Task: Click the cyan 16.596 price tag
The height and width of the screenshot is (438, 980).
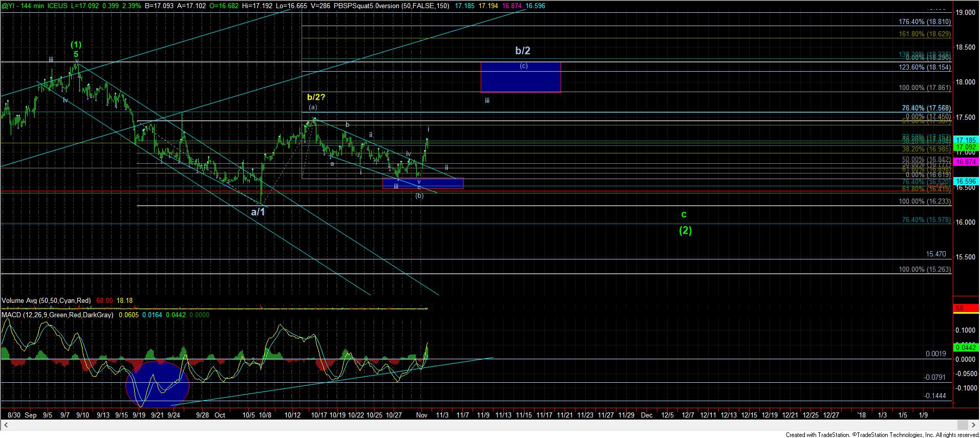Action: pos(966,181)
